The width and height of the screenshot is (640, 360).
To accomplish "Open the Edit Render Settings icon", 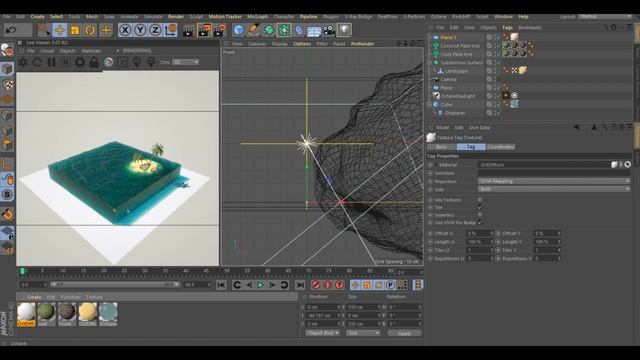I will 220,30.
